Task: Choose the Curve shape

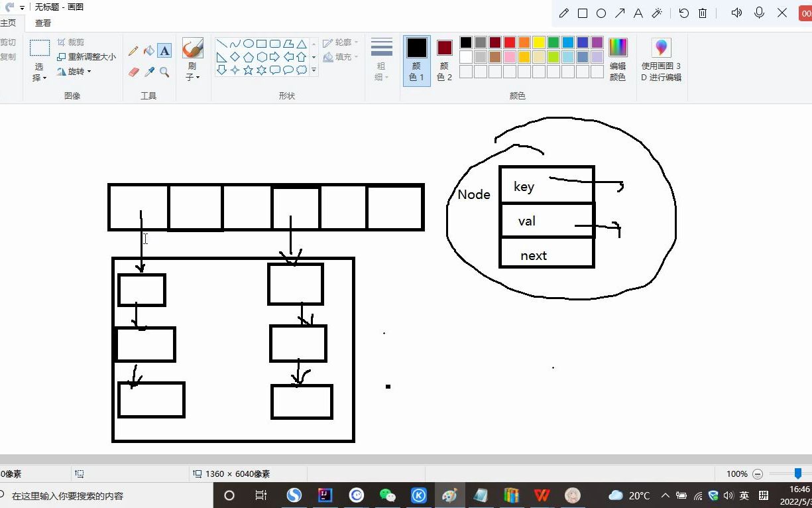Action: coord(235,44)
